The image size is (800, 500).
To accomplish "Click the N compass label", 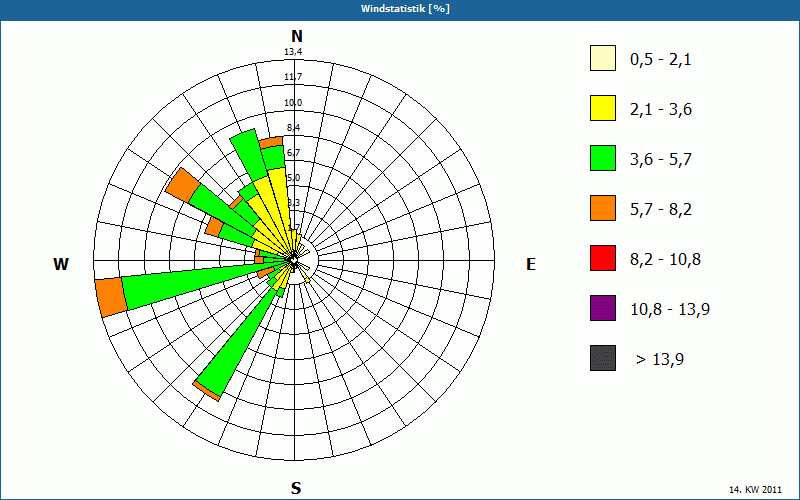I will pyautogui.click(x=296, y=36).
